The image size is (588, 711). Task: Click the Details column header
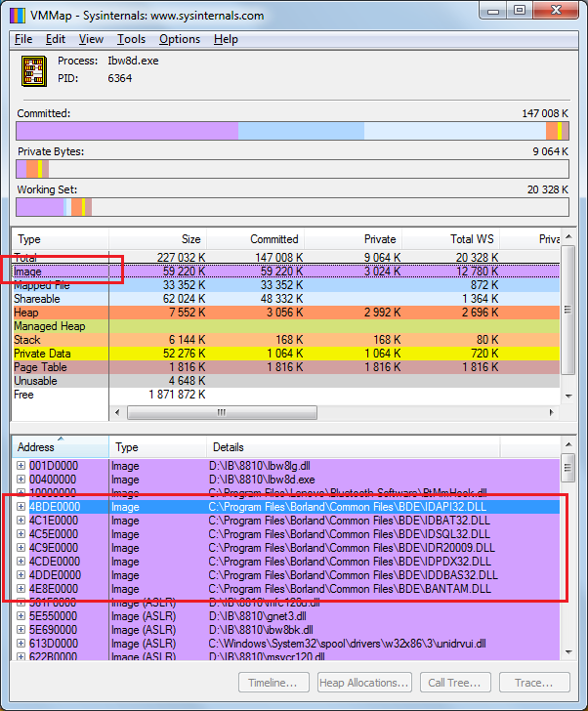pyautogui.click(x=354, y=447)
